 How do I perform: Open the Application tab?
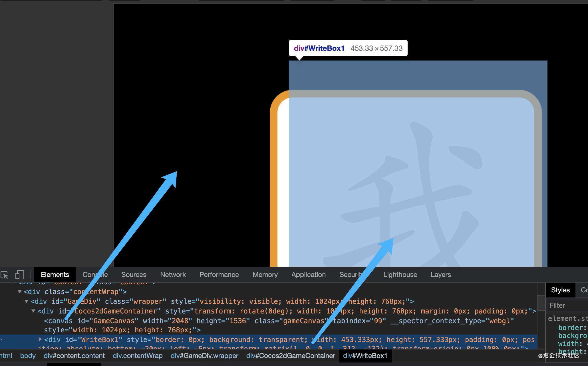pyautogui.click(x=309, y=275)
